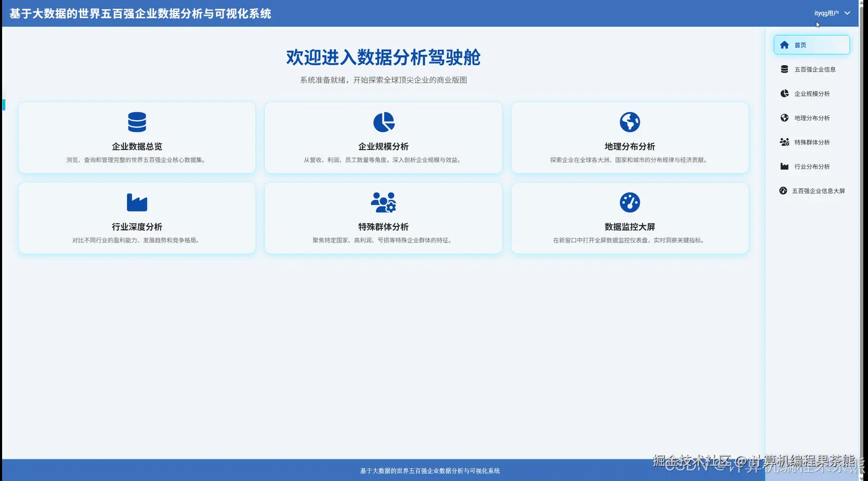This screenshot has width=868, height=481.
Task: Open 五百强企业信息 sidebar menu item
Action: coord(811,69)
